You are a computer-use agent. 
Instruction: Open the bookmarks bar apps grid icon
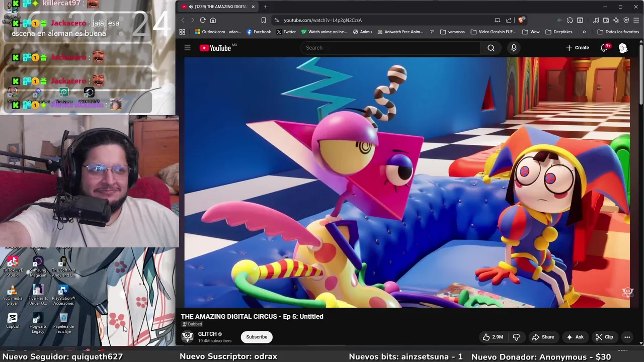coord(182,32)
